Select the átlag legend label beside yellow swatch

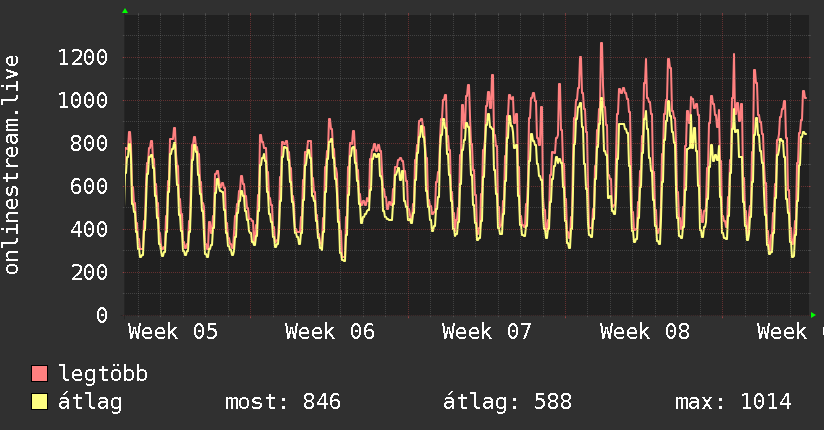click(x=90, y=402)
